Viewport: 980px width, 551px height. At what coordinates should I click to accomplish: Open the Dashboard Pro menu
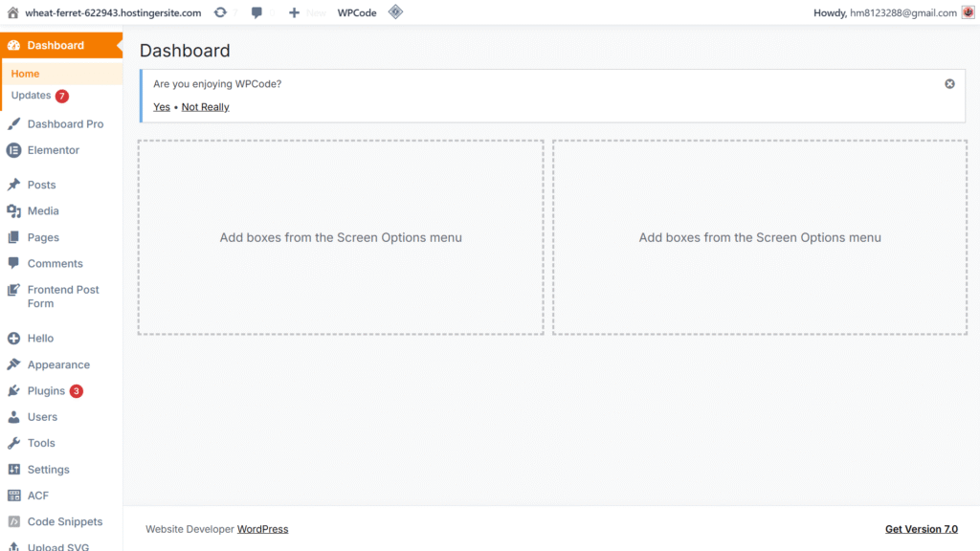click(x=66, y=123)
